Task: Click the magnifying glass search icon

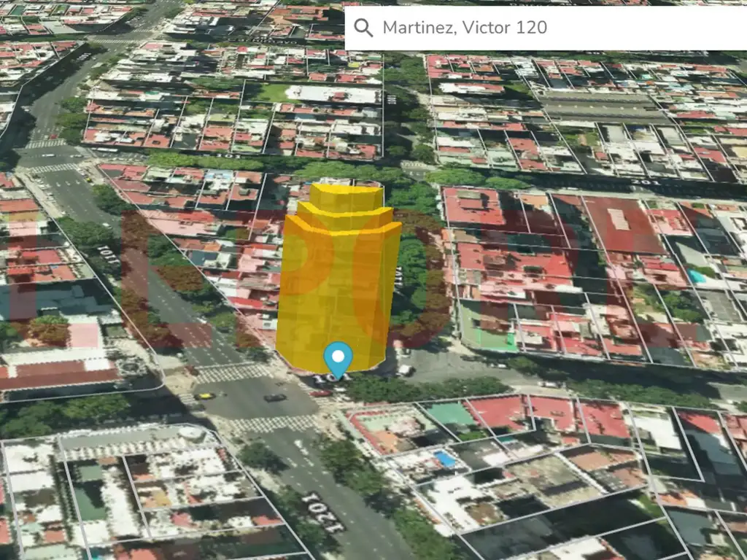Action: pyautogui.click(x=363, y=28)
